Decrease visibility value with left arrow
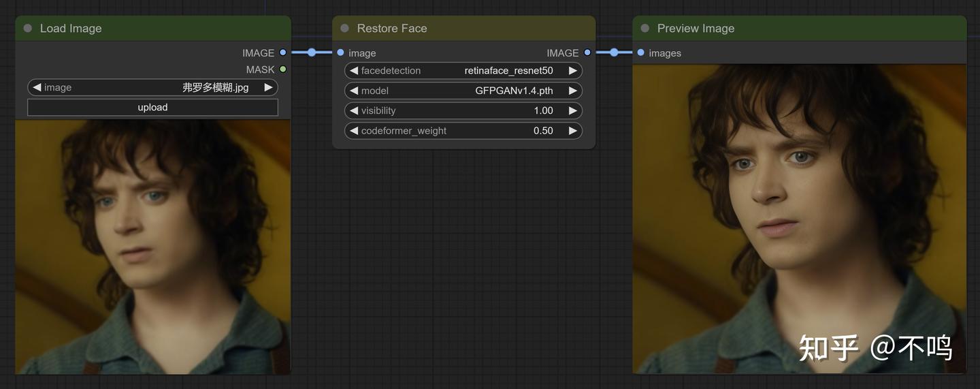This screenshot has width=980, height=389. point(354,110)
